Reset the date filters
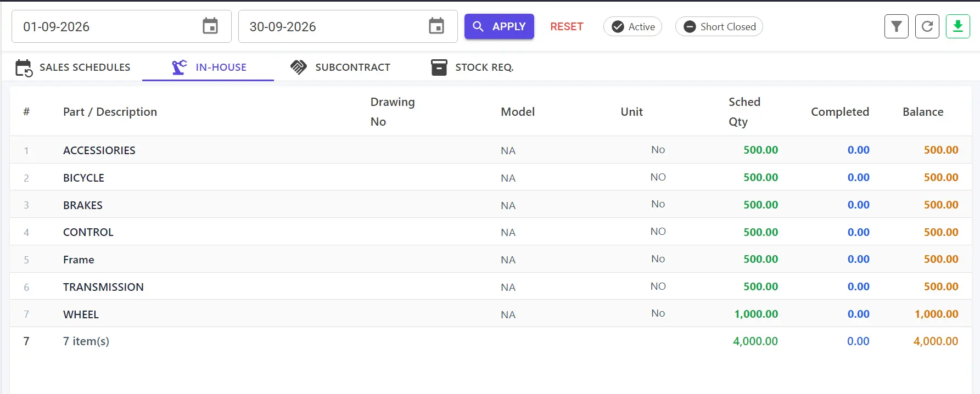This screenshot has width=980, height=394. [567, 26]
